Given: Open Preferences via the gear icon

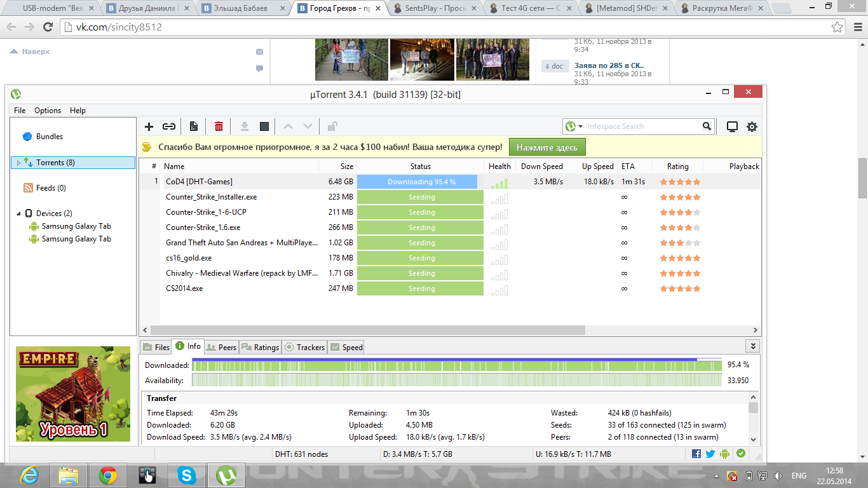Looking at the screenshot, I should [752, 126].
